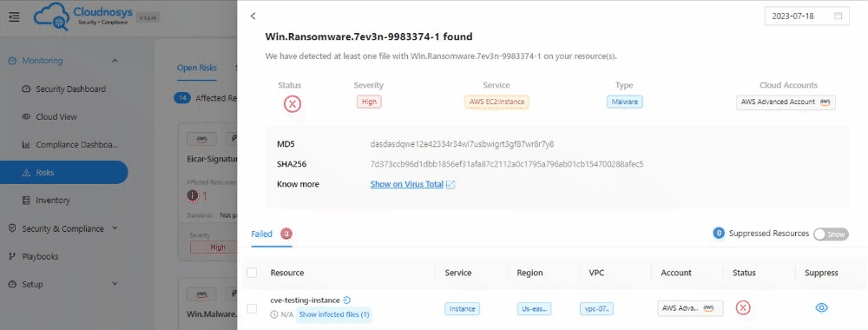Click the suppress eye icon for cve-testing-instance
Viewport: 868px width, 330px height.
(822, 307)
